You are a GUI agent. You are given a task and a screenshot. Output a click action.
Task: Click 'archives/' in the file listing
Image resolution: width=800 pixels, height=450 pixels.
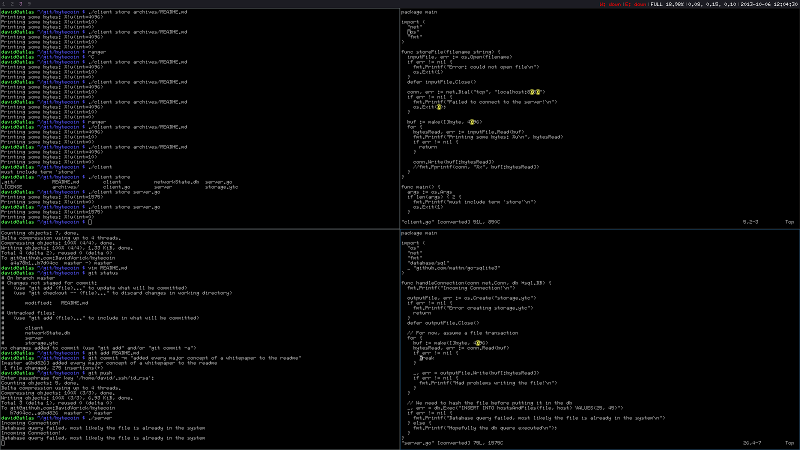click(x=65, y=187)
